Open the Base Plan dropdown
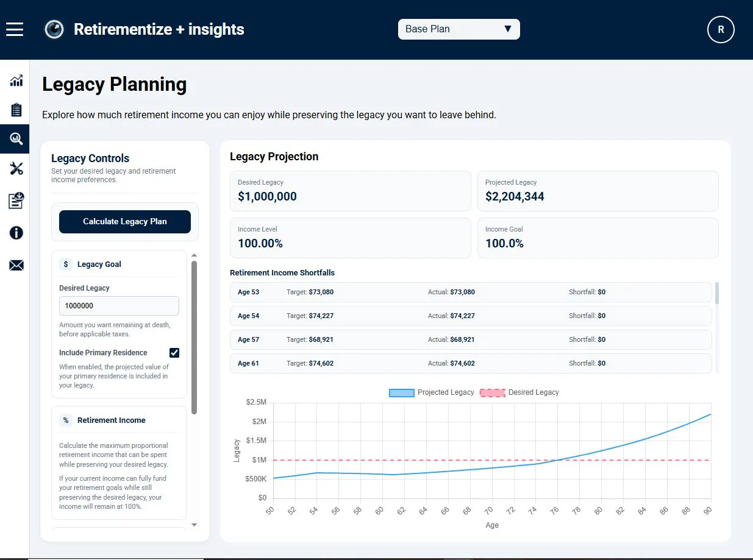The height and width of the screenshot is (560, 753). 459,29
